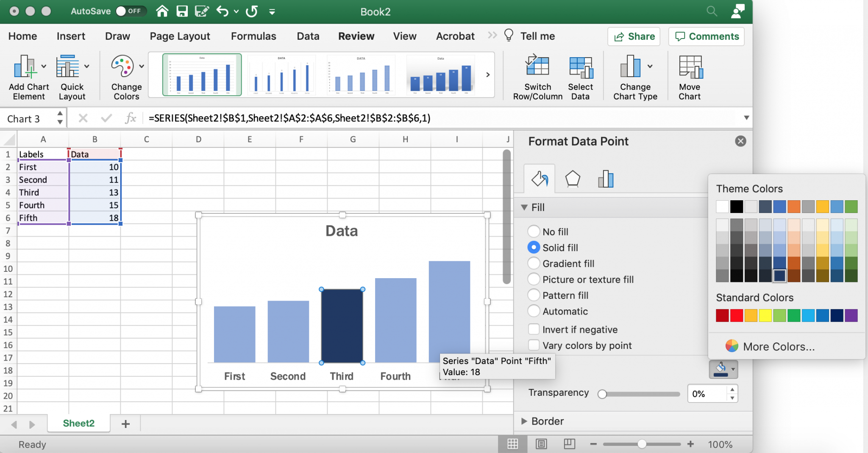Image resolution: width=868 pixels, height=453 pixels.
Task: Select the Quick Layout tool
Action: click(72, 76)
